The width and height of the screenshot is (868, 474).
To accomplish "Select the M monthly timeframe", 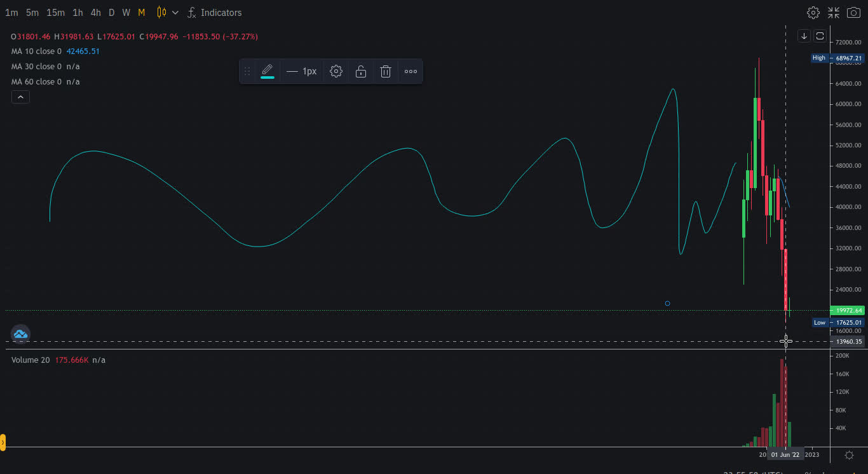I will click(x=142, y=13).
